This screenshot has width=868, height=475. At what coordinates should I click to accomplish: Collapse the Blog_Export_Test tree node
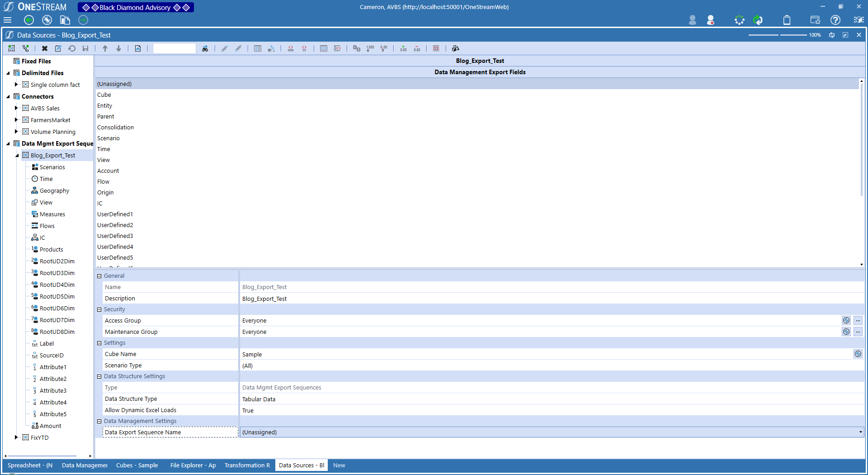coord(17,155)
